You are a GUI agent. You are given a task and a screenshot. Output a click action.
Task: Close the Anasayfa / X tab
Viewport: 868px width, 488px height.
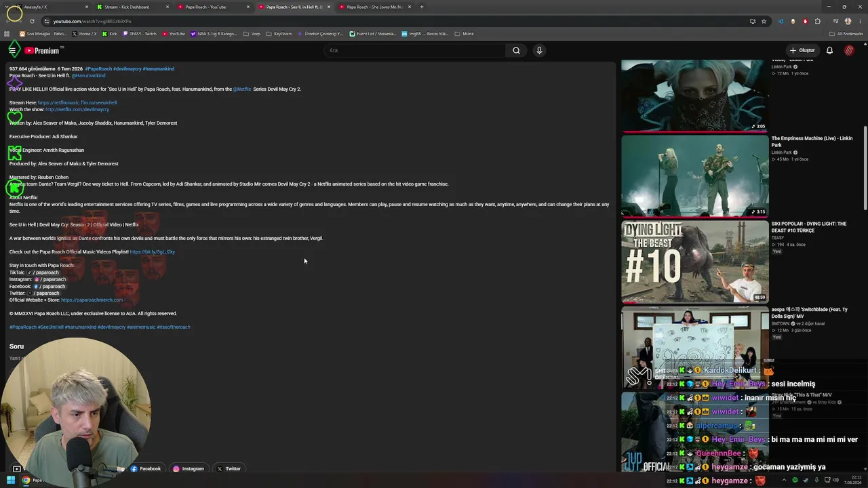[87, 7]
